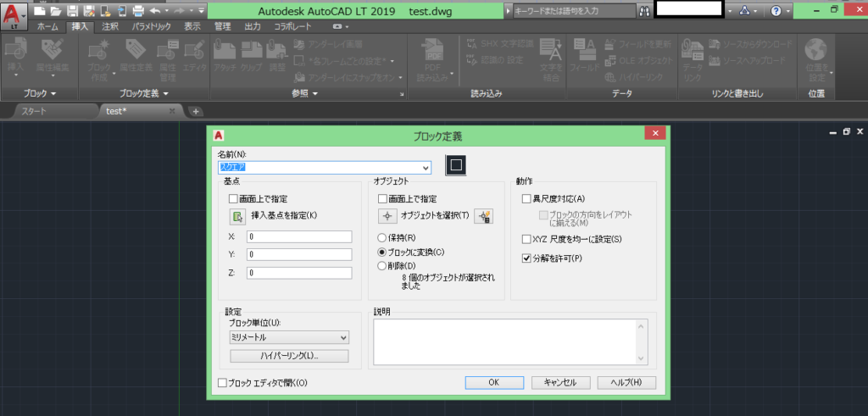The width and height of the screenshot is (868, 416).
Task: Click the Redo arrow icon
Action: pos(181,10)
